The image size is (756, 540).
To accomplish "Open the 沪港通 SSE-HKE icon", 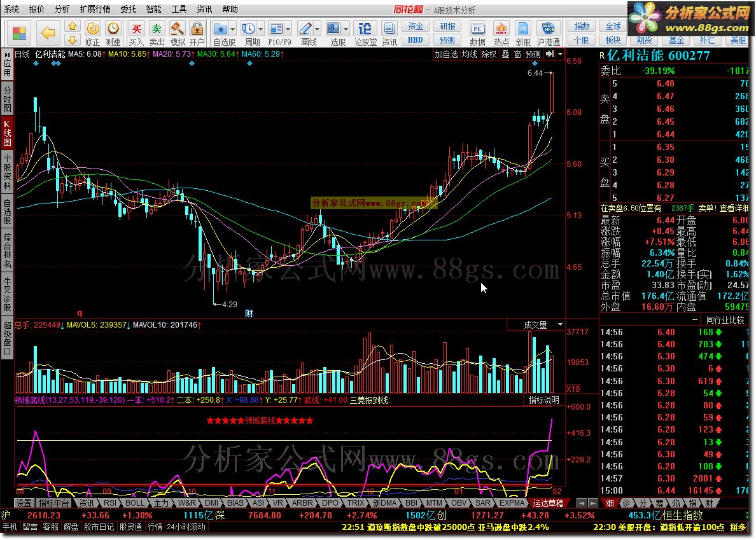I will pos(548,33).
